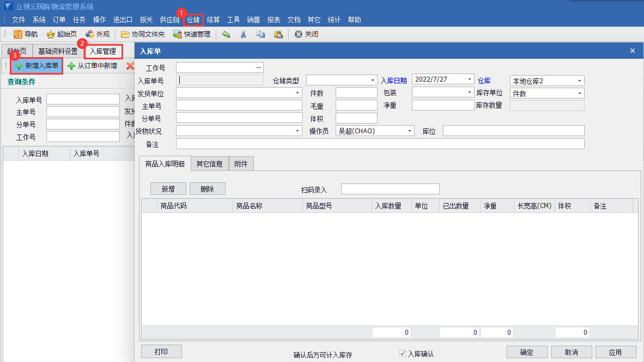Click the 打印 print button
Viewport: 644px width, 362px height.
161,352
